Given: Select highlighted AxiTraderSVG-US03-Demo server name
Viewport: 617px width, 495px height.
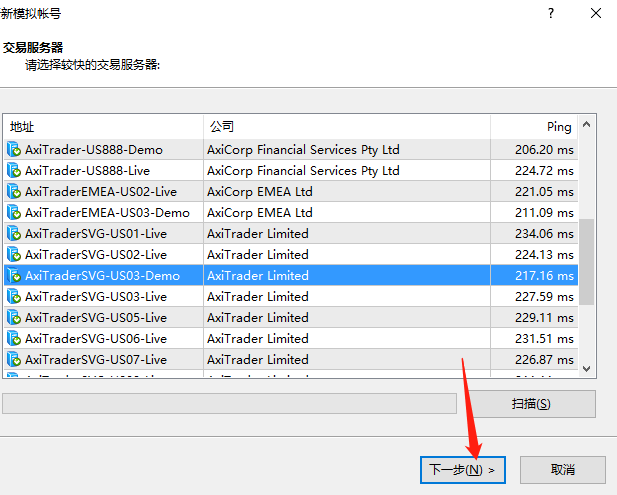Looking at the screenshot, I should pos(102,275).
